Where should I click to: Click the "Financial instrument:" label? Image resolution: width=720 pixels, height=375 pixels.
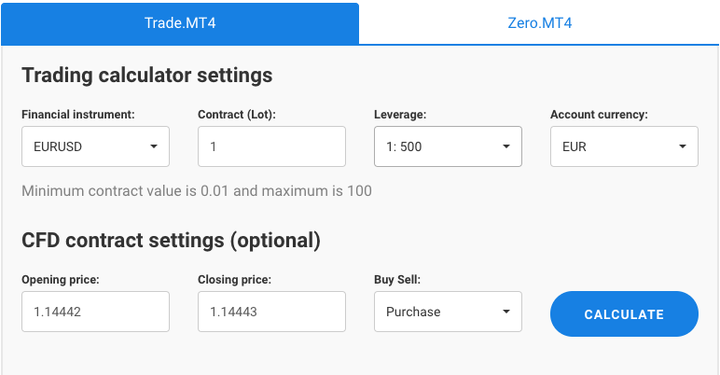tap(78, 115)
